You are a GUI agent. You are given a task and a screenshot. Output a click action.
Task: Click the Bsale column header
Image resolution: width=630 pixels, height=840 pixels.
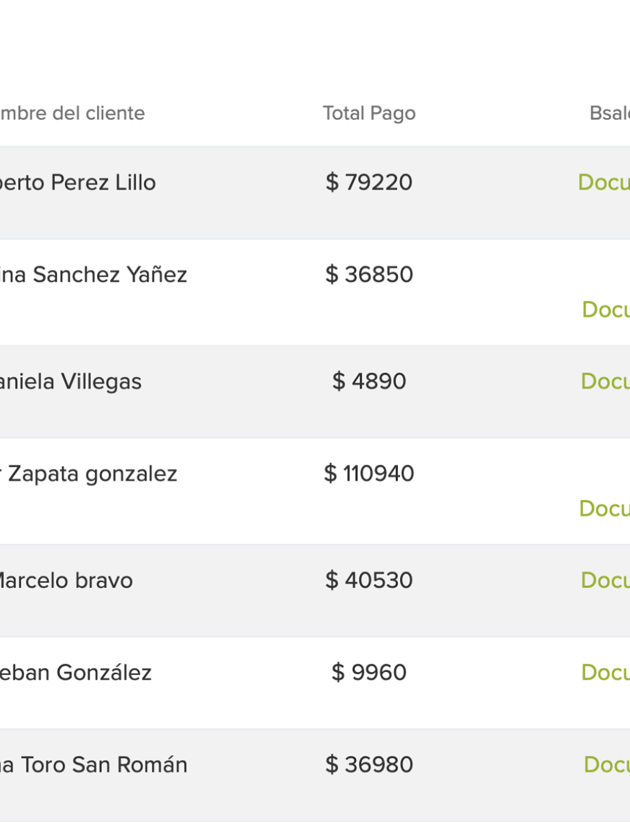tap(610, 113)
